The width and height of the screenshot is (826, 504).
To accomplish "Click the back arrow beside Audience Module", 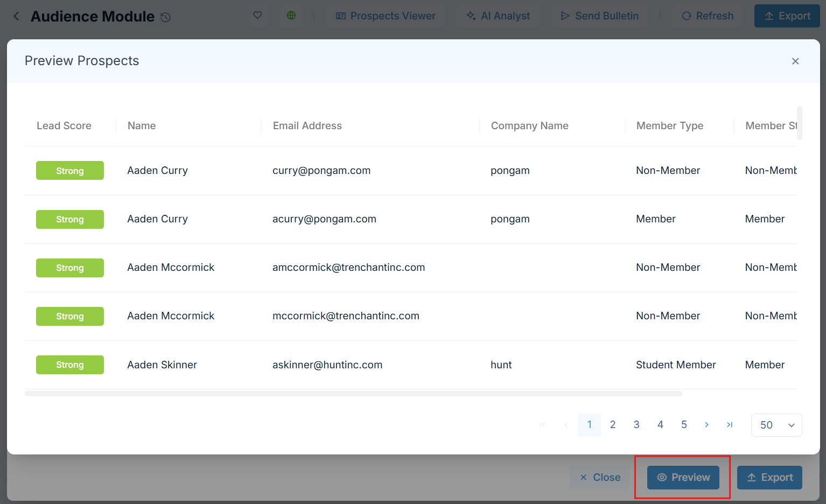I will [x=16, y=17].
